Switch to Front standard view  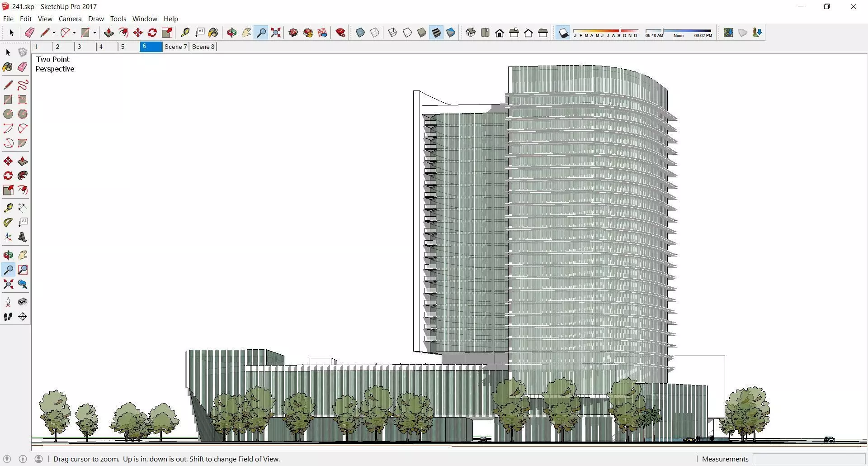pos(500,33)
